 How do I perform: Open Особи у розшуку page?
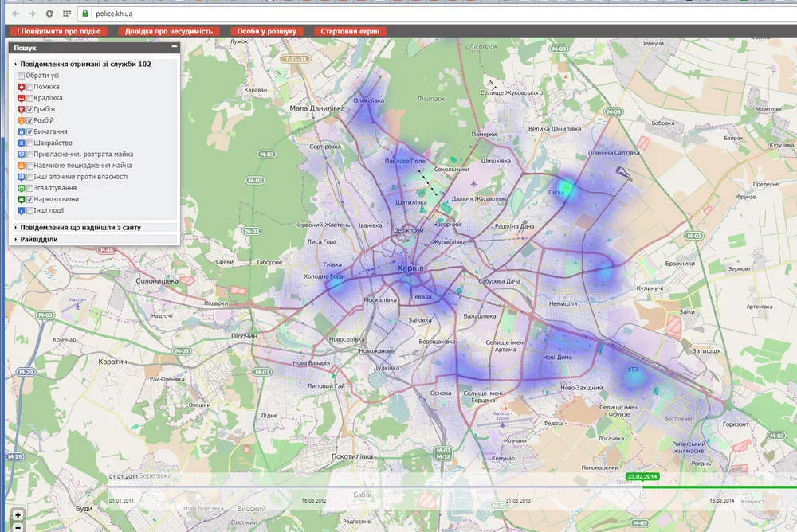(266, 31)
